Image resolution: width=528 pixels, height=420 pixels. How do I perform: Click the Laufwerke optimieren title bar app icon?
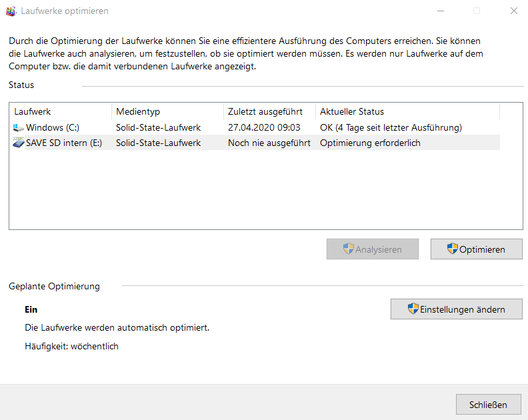tap(11, 11)
